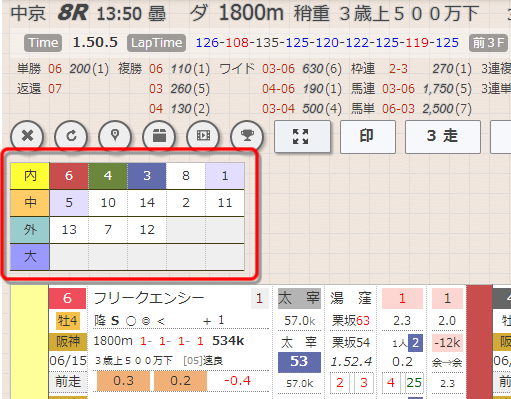Click cell 8 in 内 row
The height and width of the screenshot is (399, 511).
click(x=186, y=176)
